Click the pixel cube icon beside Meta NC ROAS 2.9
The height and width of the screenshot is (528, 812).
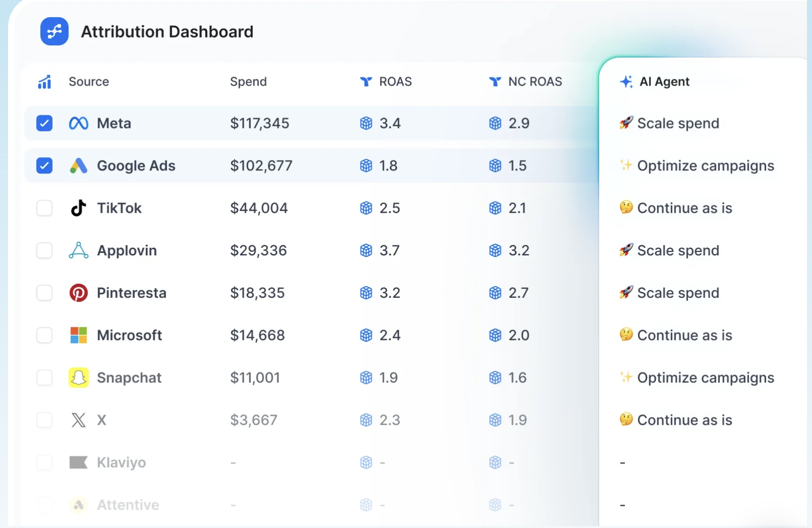pos(495,123)
